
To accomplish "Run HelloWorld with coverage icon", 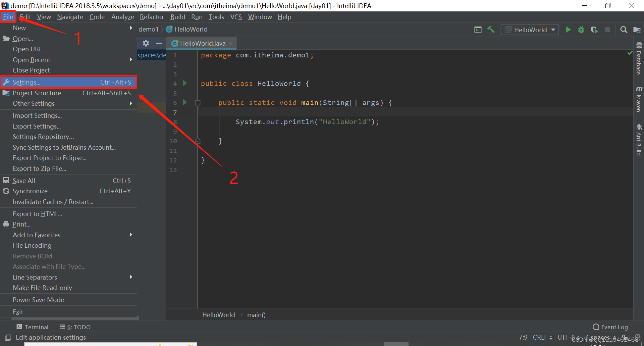I will click(594, 30).
